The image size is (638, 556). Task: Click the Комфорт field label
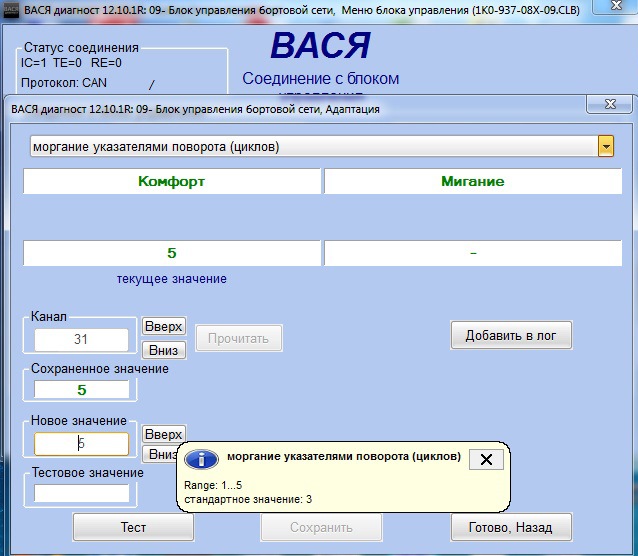(171, 181)
